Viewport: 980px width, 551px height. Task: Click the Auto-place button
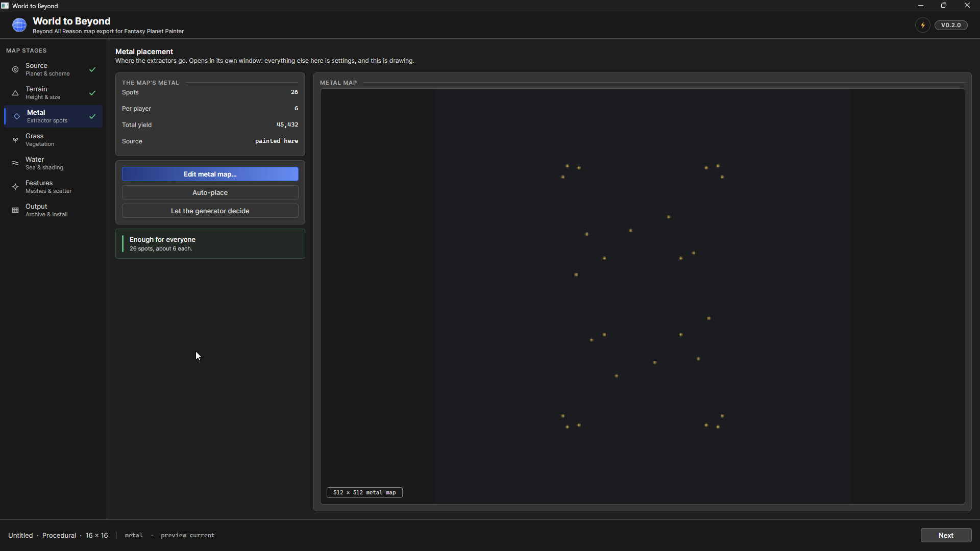click(210, 192)
